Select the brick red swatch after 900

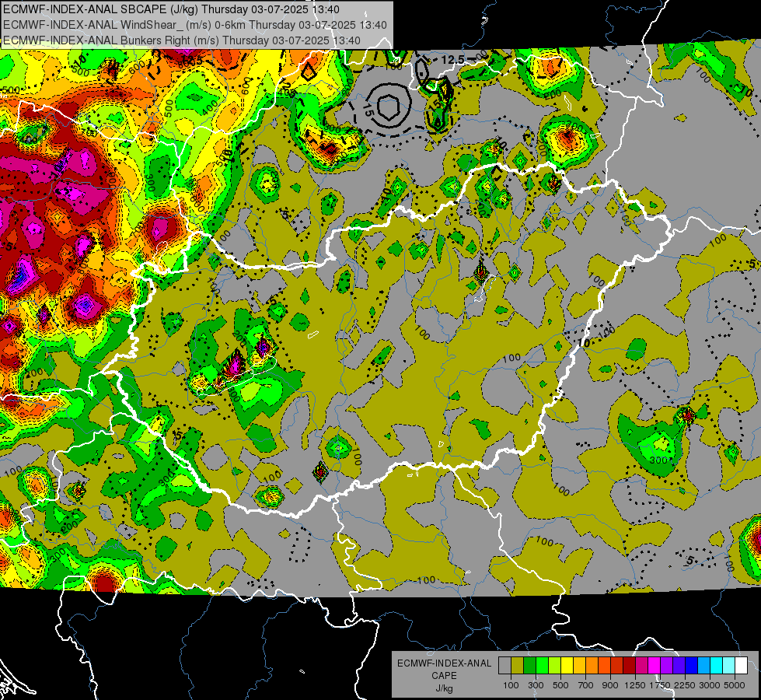tap(617, 666)
